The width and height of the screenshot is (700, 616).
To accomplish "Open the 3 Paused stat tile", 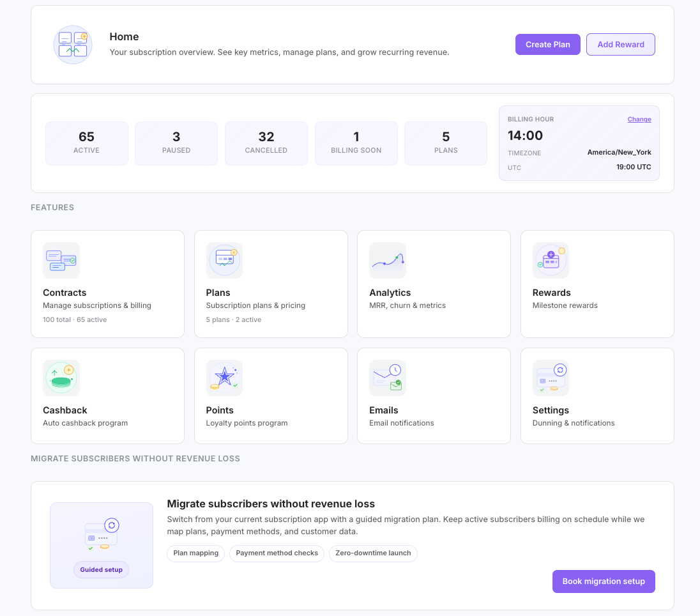I will [176, 143].
